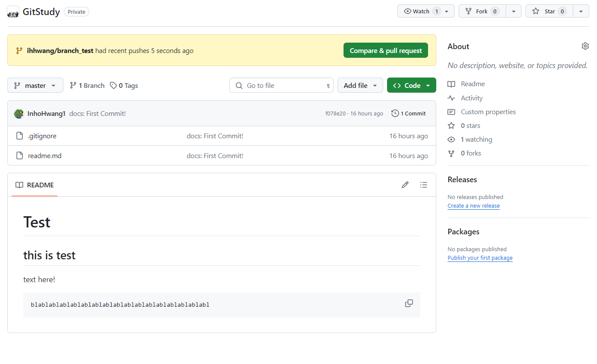Open the green Code dropdown
597x364 pixels.
(412, 85)
